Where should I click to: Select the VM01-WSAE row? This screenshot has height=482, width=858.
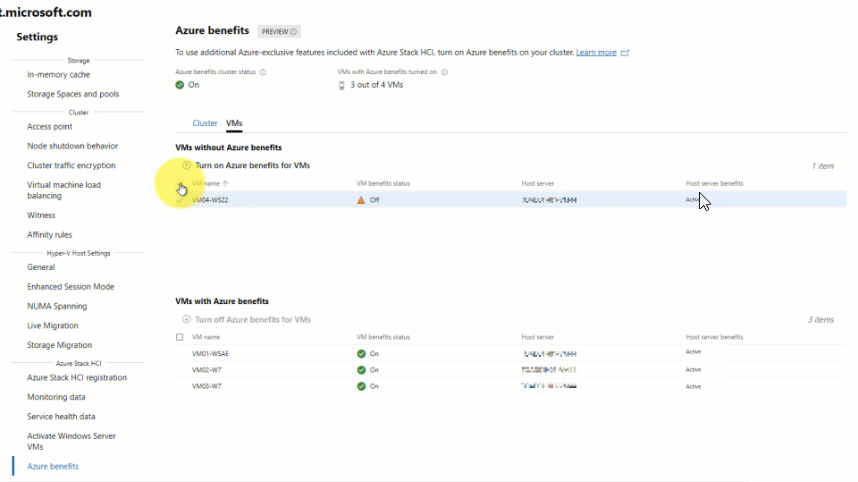click(511, 354)
